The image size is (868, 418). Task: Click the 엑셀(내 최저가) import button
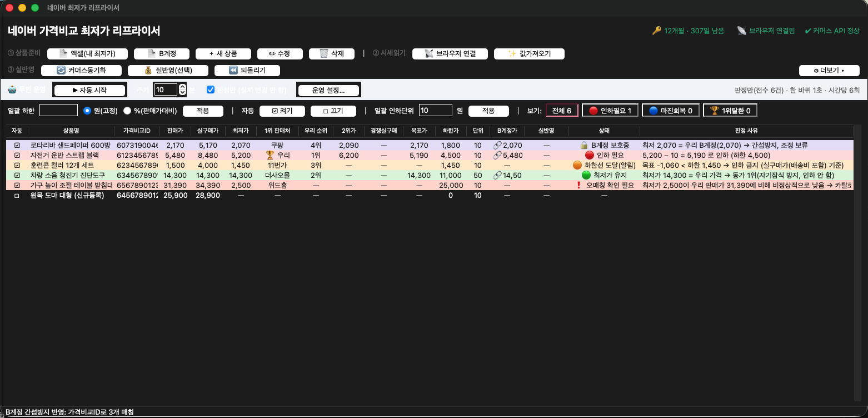(x=88, y=54)
